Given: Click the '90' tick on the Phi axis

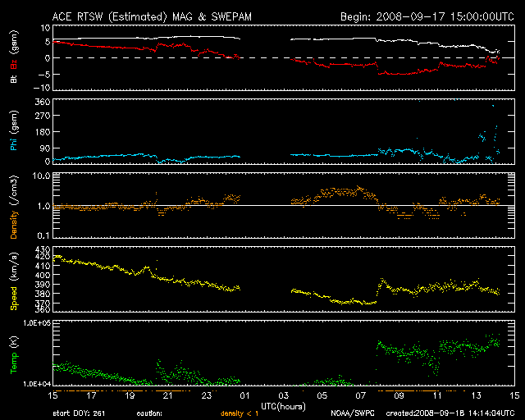Looking at the screenshot, I should 45,148.
